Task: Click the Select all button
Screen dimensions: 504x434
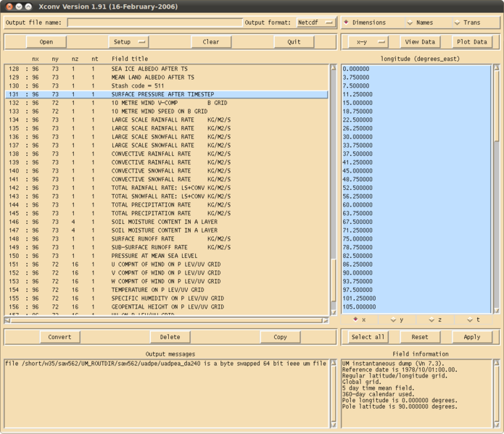Action: 368,337
